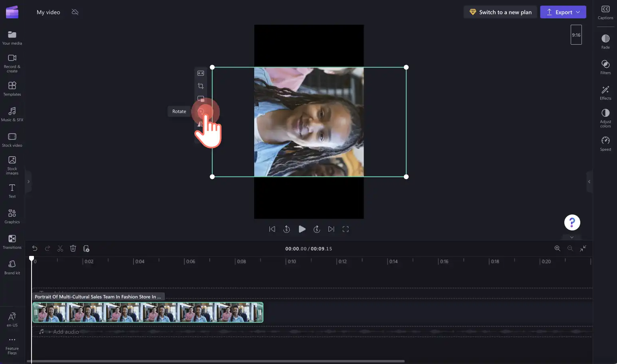The width and height of the screenshot is (617, 364).
Task: Open the Adjust colors panel
Action: tap(605, 118)
